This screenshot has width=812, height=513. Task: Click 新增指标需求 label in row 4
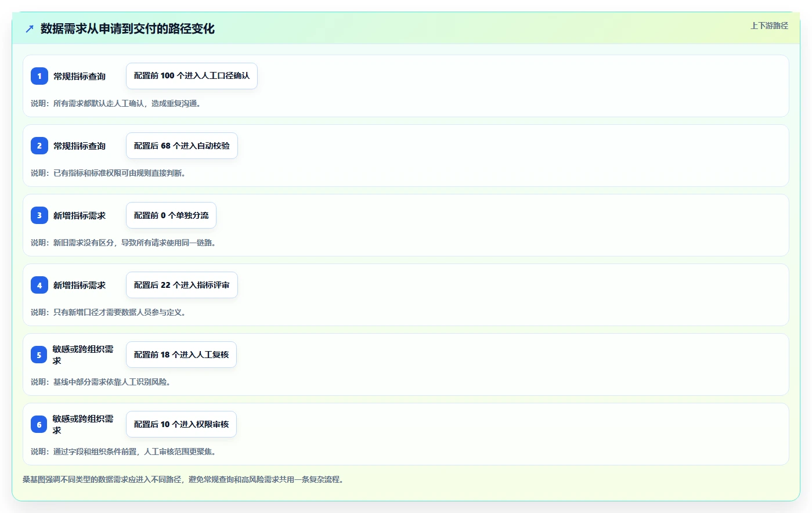(x=80, y=285)
